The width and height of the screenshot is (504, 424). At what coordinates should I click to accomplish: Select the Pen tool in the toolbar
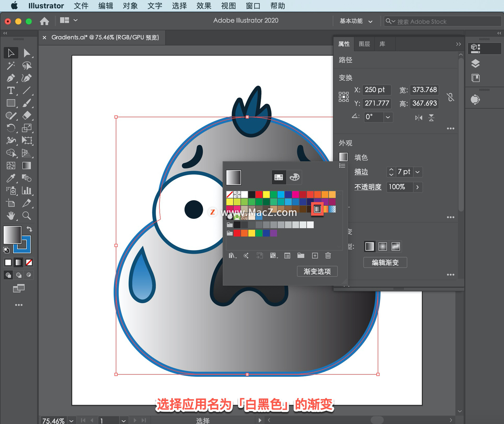(11, 78)
